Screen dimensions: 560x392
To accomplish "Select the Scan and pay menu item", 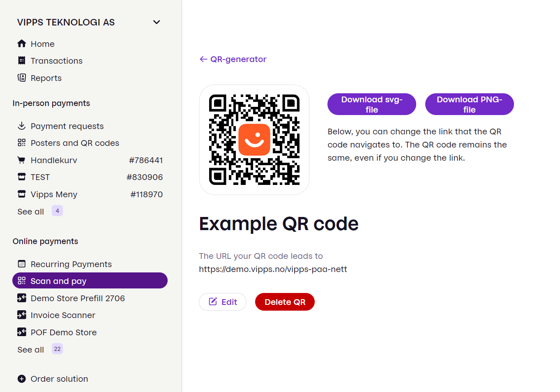I will tap(90, 281).
